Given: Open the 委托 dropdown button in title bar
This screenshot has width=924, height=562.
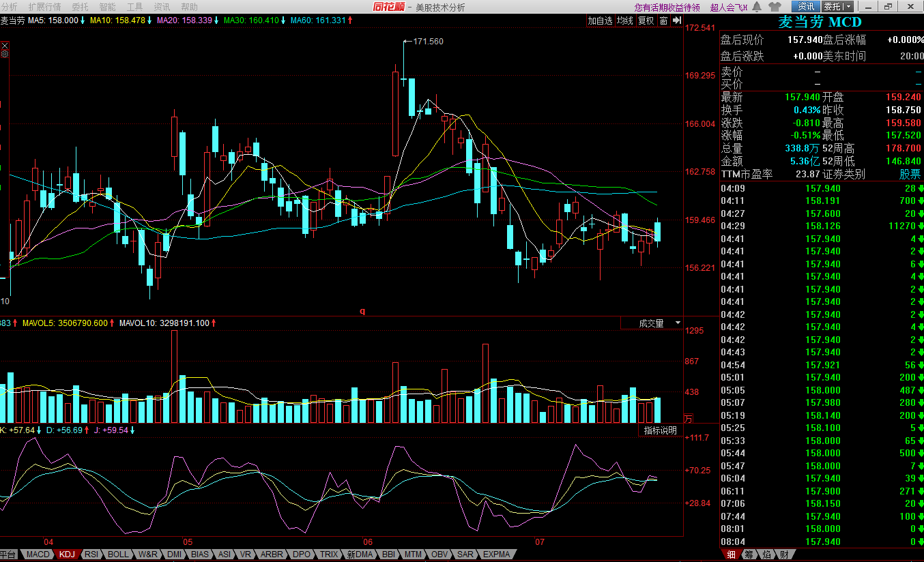Looking at the screenshot, I should pos(836,7).
